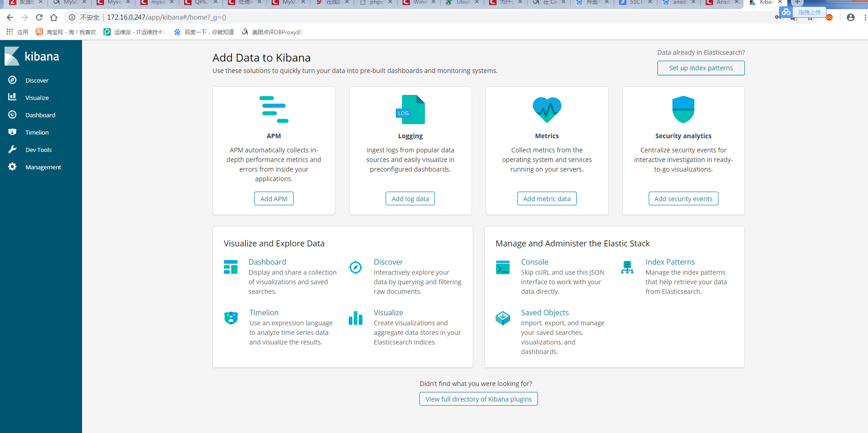Click View full directory of Kibana plugins
868x433 pixels.
[479, 399]
